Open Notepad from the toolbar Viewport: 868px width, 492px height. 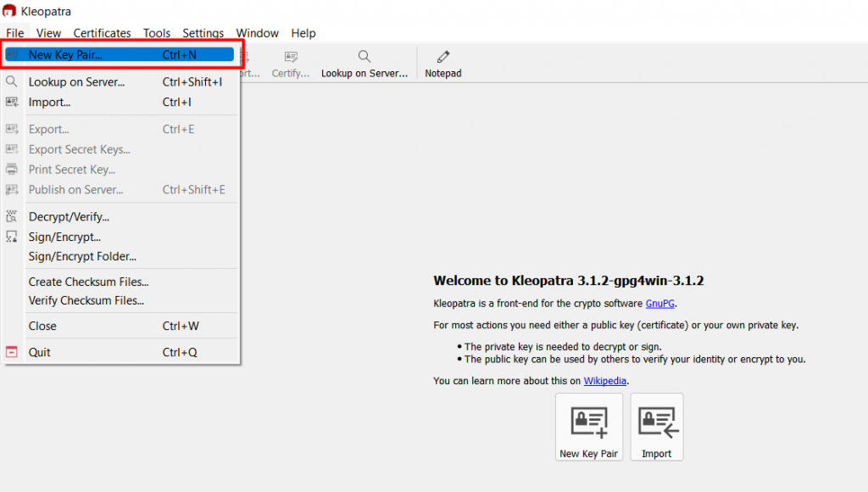tap(442, 64)
